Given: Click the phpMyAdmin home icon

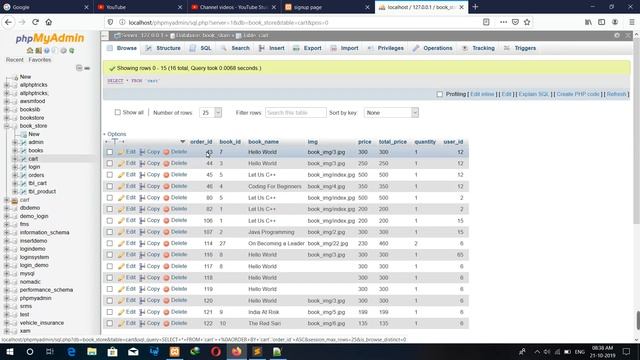Looking at the screenshot, I should 29,51.
